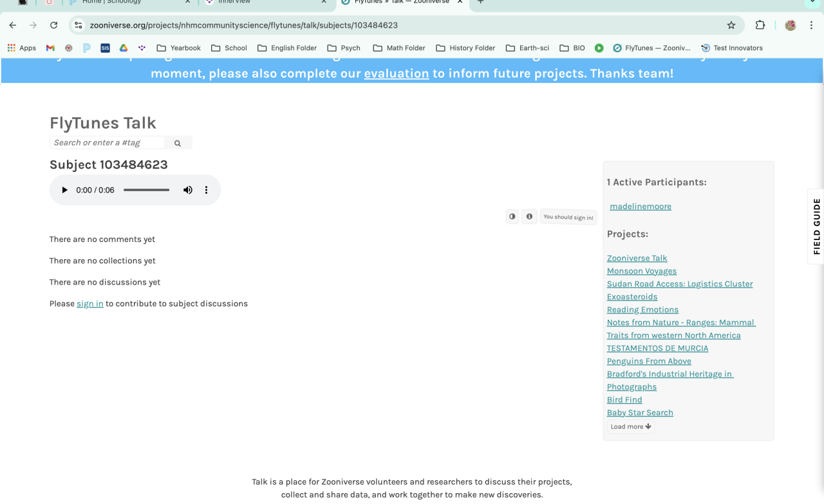Open the Earth-sci bookmark folder
Screen dimensions: 824x504
point(527,48)
